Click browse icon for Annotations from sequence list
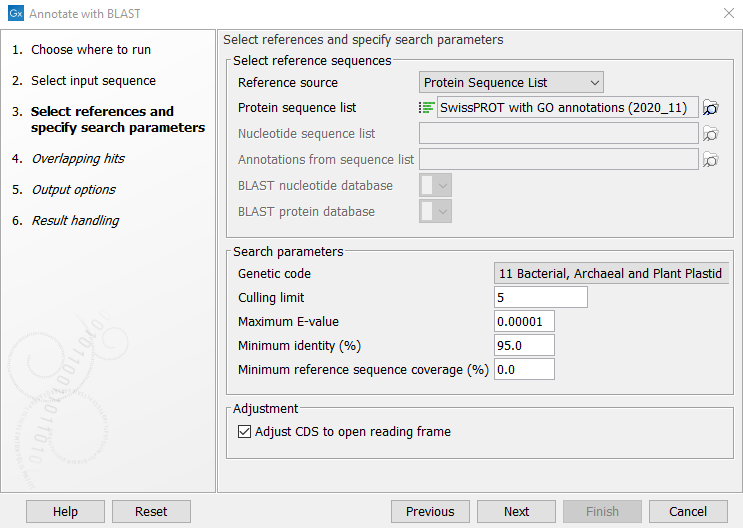The image size is (743, 528). [711, 160]
